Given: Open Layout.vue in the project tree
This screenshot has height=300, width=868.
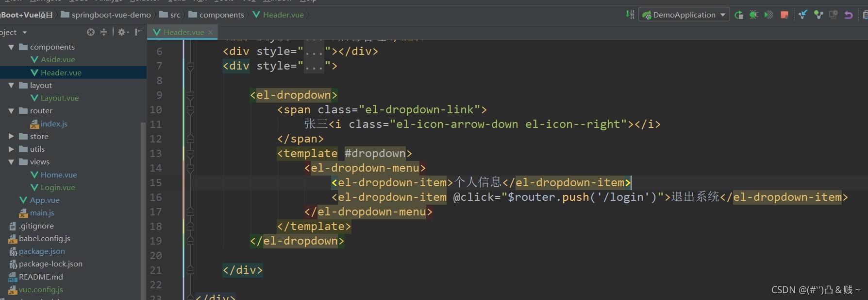Looking at the screenshot, I should (59, 98).
